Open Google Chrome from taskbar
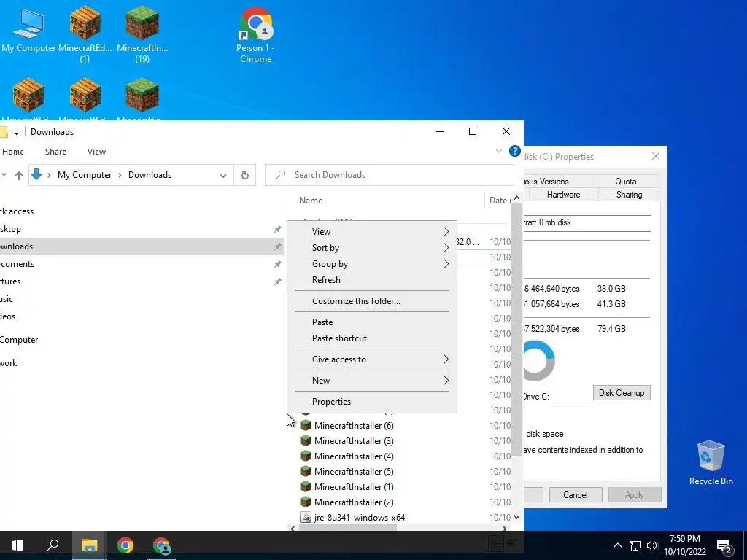 click(x=125, y=545)
